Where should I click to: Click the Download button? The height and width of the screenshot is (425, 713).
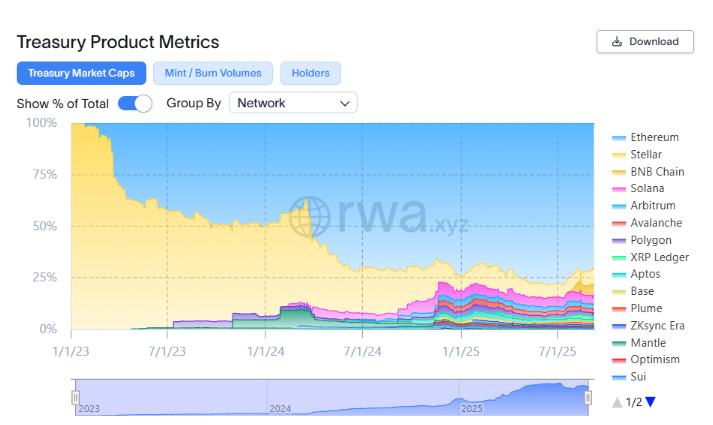[645, 41]
